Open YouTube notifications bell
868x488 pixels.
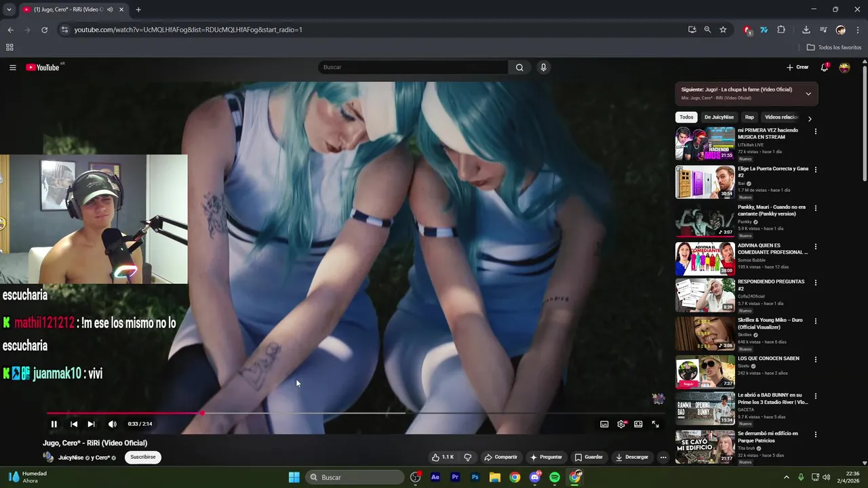pyautogui.click(x=825, y=67)
